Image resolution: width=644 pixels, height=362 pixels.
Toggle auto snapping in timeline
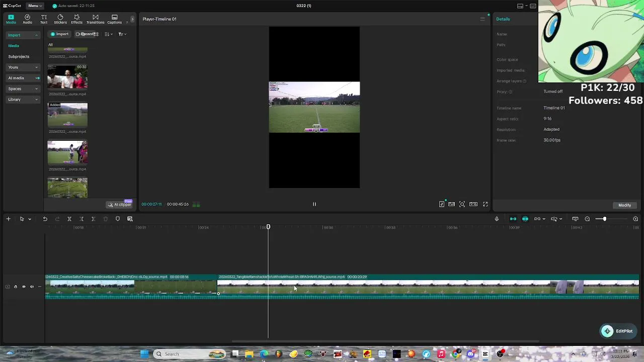[x=525, y=219]
